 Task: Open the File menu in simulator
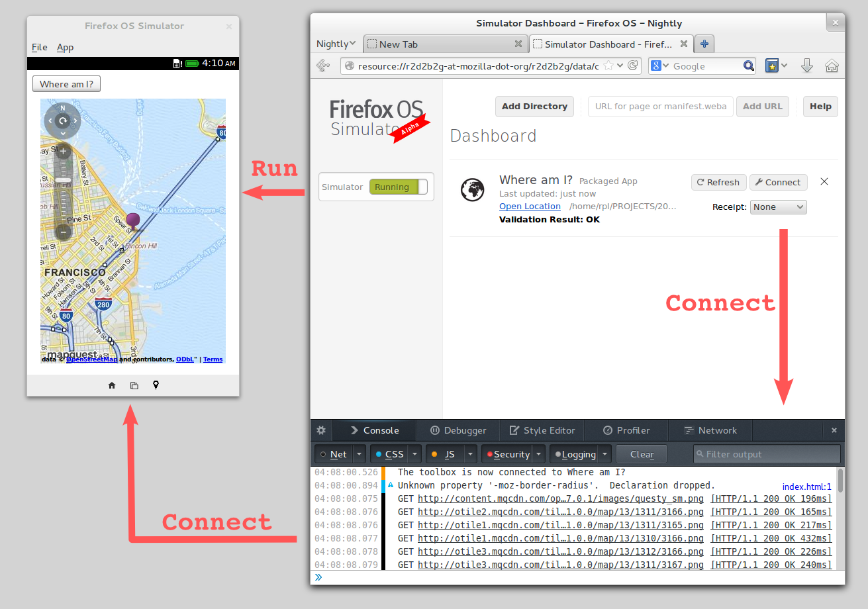pos(40,47)
